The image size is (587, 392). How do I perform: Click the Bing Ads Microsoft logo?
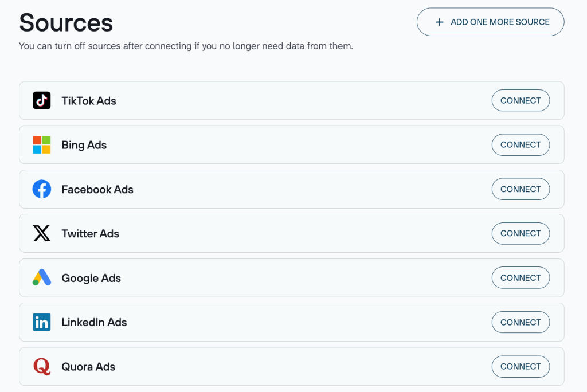42,145
